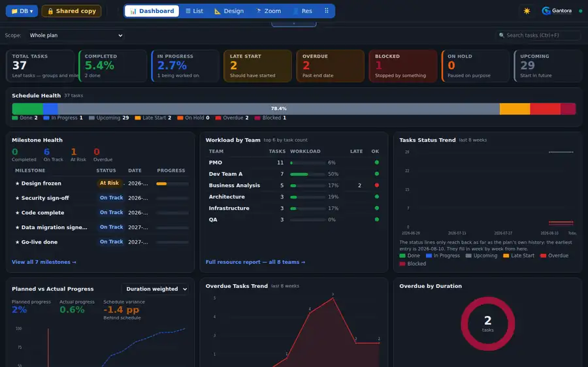Click the red status dot for Business Analysis
Image resolution: width=588 pixels, height=367 pixels.
376,185
